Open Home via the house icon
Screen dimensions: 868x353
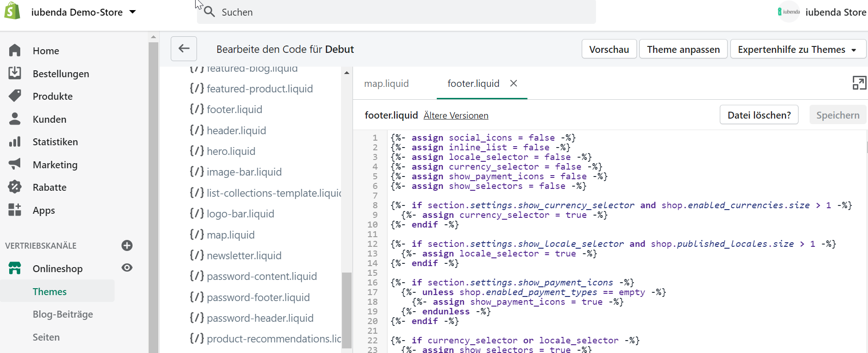tap(15, 50)
